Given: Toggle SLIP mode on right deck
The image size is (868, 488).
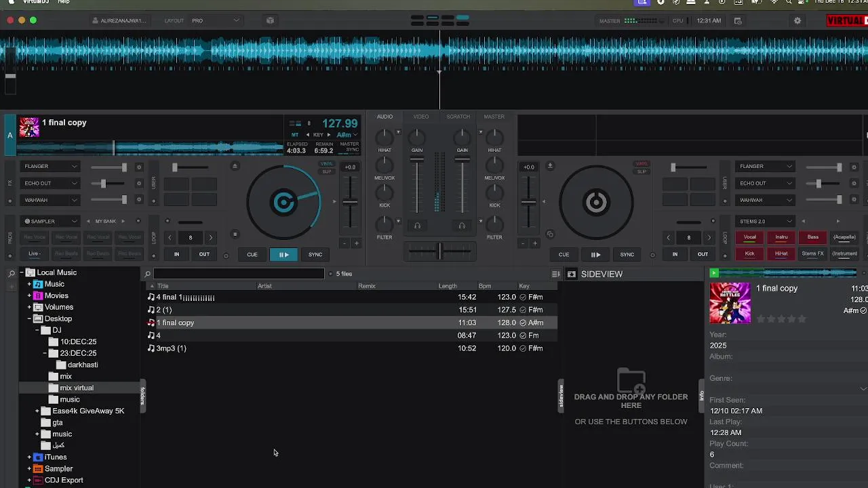Looking at the screenshot, I should coord(641,171).
